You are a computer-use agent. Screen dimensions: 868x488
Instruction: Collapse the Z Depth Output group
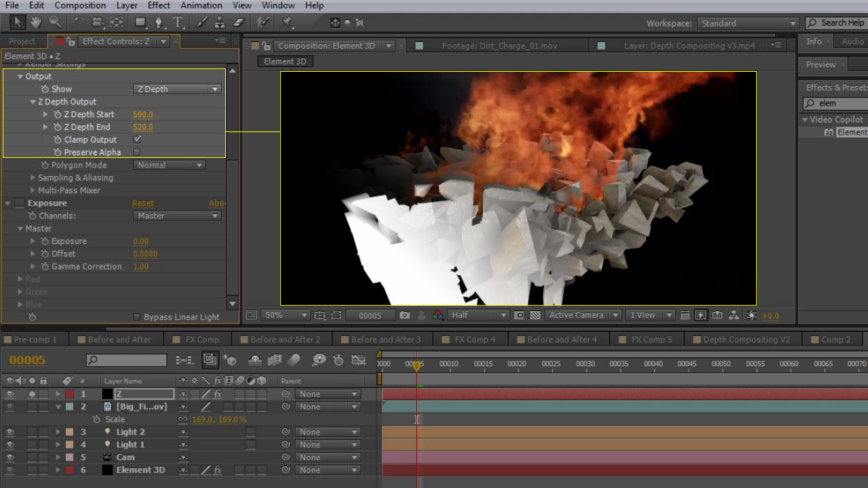click(x=33, y=102)
